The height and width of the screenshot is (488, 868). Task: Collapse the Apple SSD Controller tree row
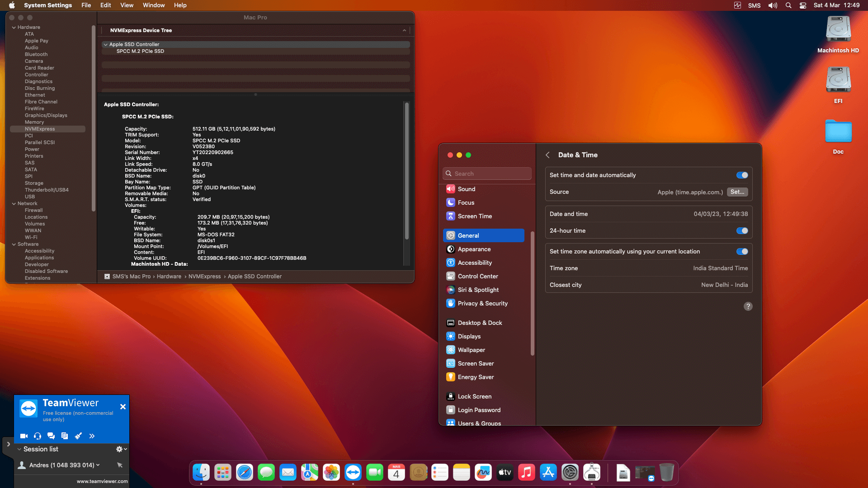tap(105, 45)
